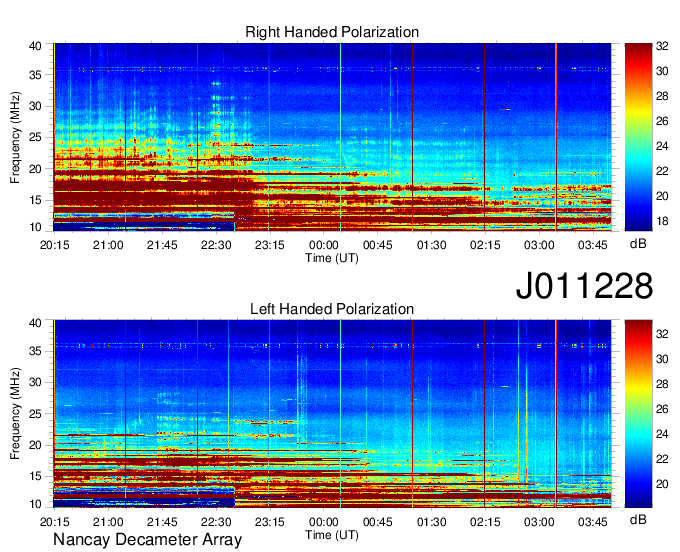
Task: Click 20 frequency tick on Left Handed plot
Action: click(x=35, y=445)
